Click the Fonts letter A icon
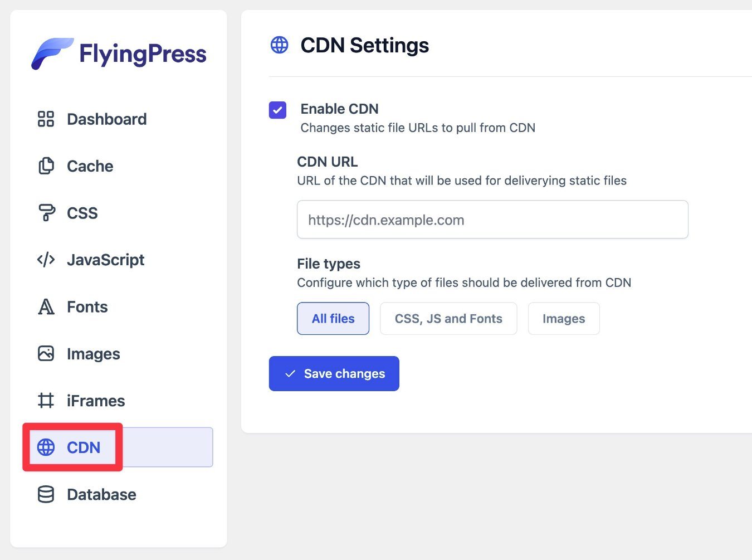The height and width of the screenshot is (560, 752). (x=46, y=306)
